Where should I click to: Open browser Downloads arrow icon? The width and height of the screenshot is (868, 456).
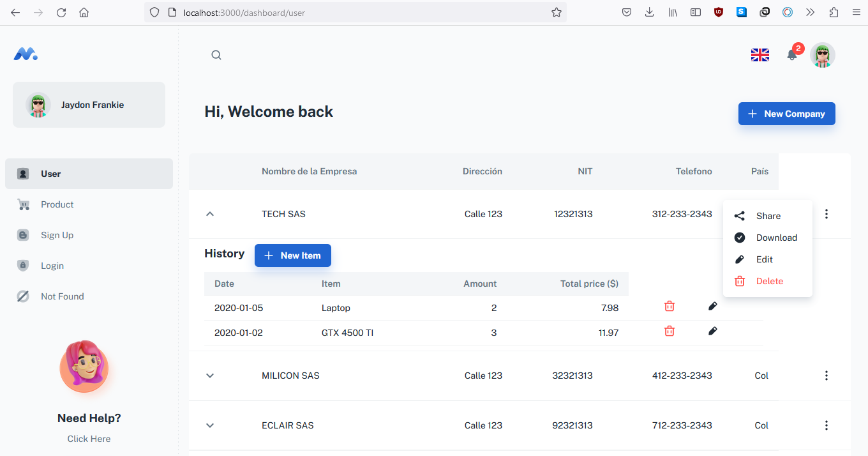click(x=650, y=12)
